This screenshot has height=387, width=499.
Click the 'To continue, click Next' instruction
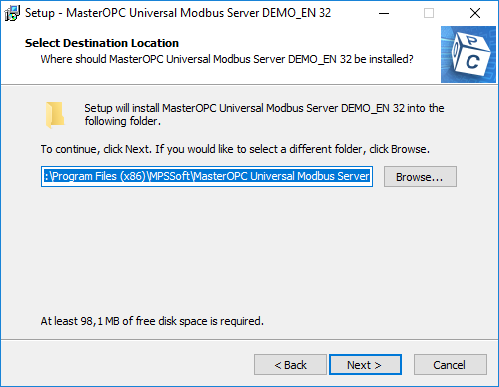pyautogui.click(x=235, y=149)
